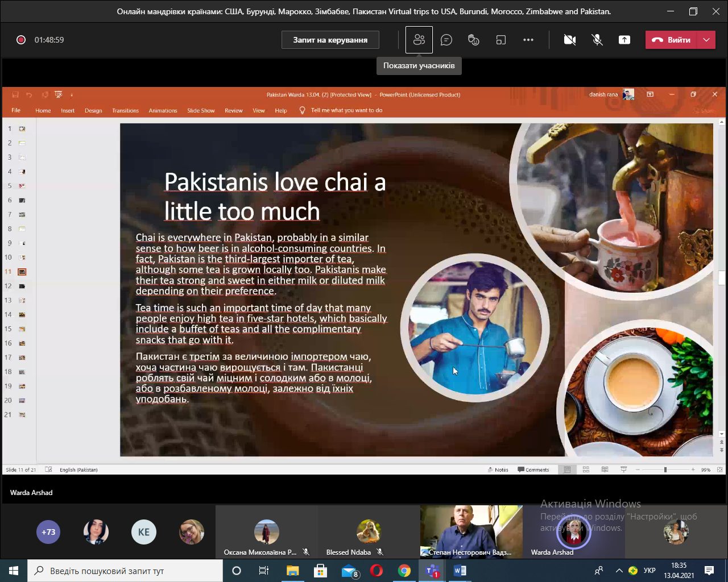Open the meeting chat
The height and width of the screenshot is (582, 728).
[x=446, y=40]
